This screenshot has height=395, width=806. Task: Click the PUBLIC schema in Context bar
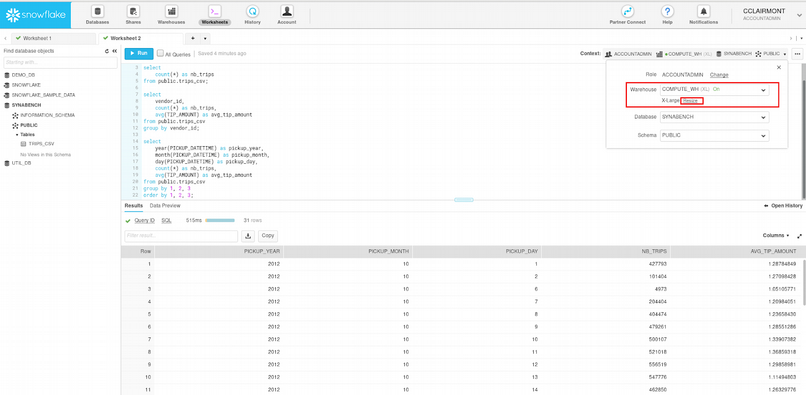tap(767, 53)
